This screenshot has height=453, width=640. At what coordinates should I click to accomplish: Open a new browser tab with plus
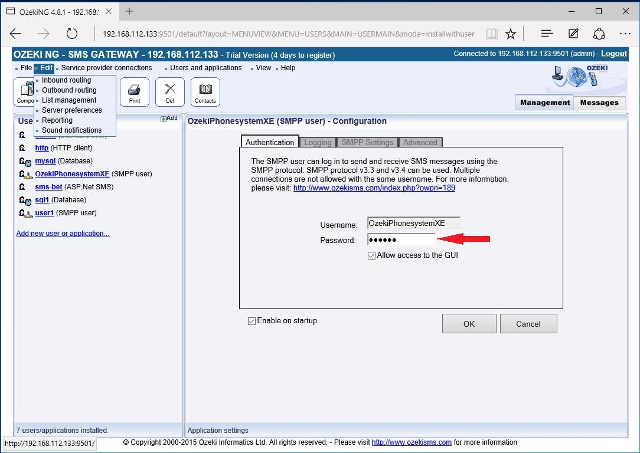click(x=129, y=11)
